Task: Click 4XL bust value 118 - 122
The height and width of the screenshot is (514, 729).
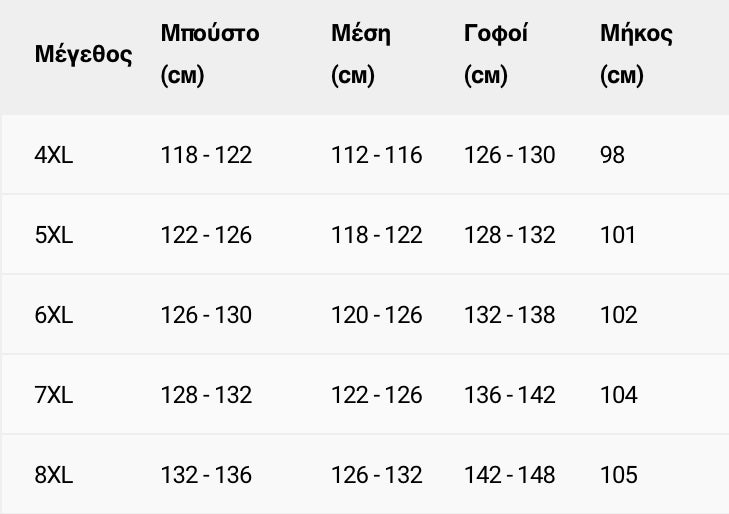Action: (x=206, y=155)
